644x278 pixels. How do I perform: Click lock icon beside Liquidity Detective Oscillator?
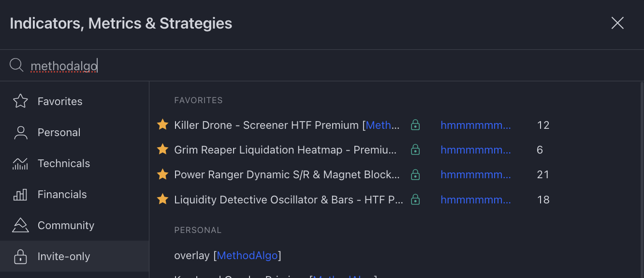tap(415, 199)
